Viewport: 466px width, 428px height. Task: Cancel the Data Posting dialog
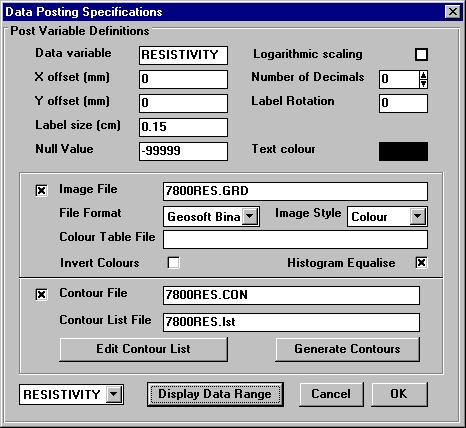pyautogui.click(x=331, y=394)
